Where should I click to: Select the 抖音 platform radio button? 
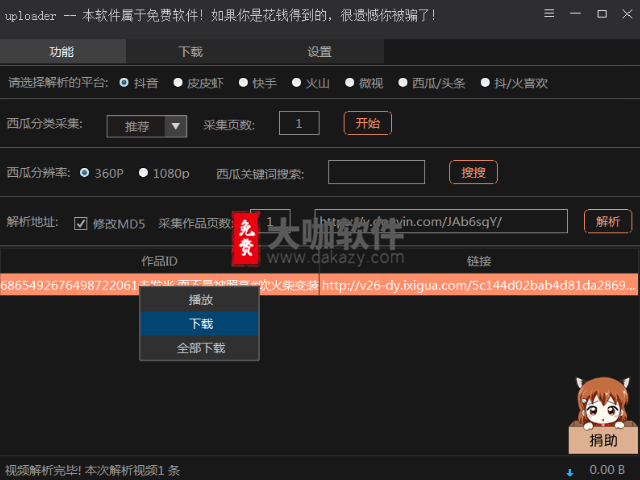pos(124,83)
